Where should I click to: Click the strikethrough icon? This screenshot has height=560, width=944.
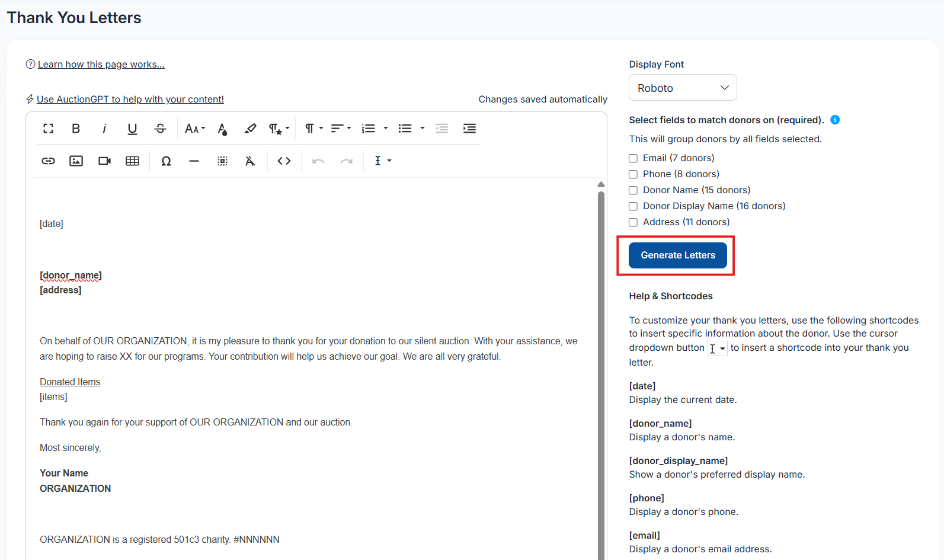[160, 129]
